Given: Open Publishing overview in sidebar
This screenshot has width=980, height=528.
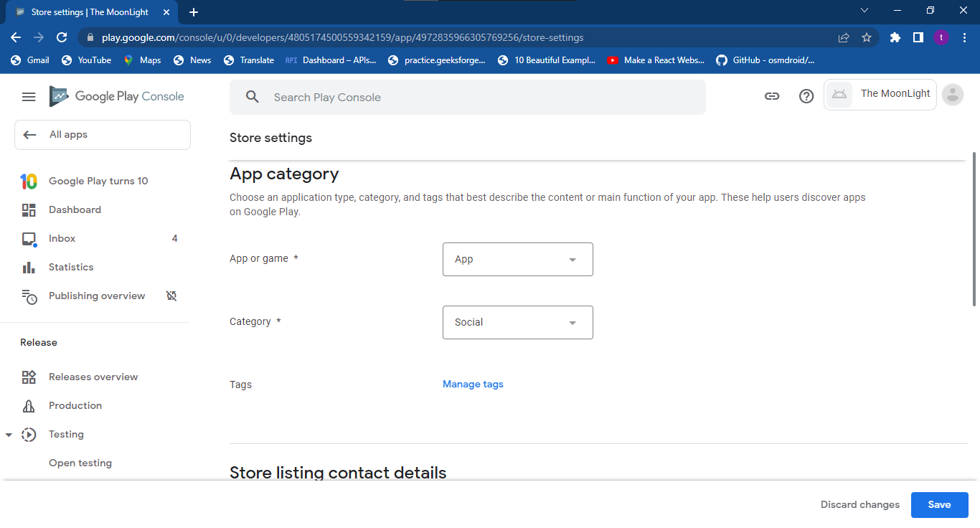Looking at the screenshot, I should pyautogui.click(x=95, y=296).
